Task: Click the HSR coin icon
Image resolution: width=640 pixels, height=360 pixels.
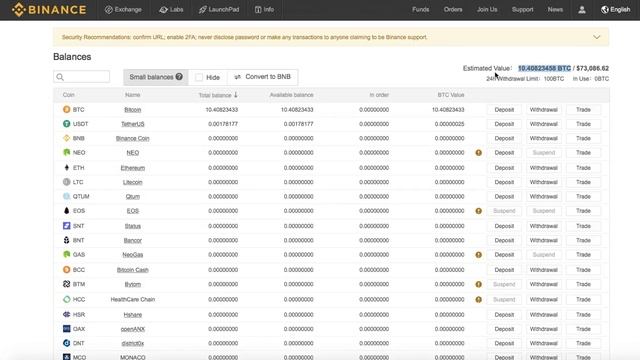Action: pyautogui.click(x=67, y=314)
